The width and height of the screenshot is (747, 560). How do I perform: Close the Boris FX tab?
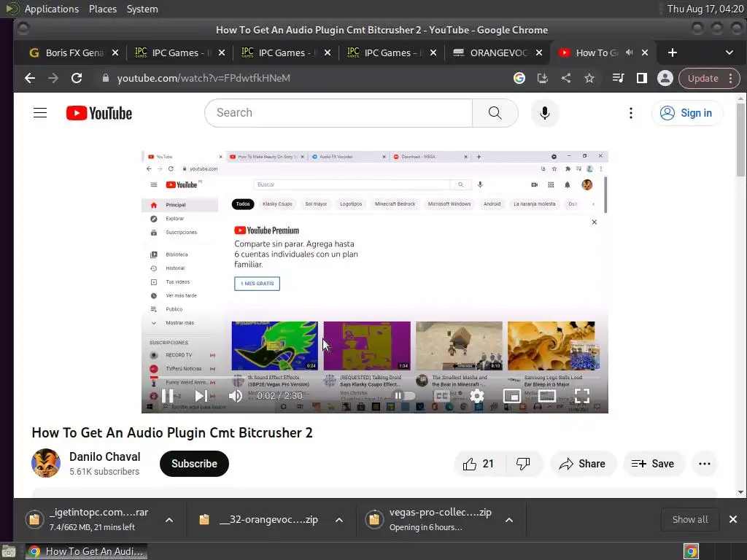pos(115,52)
